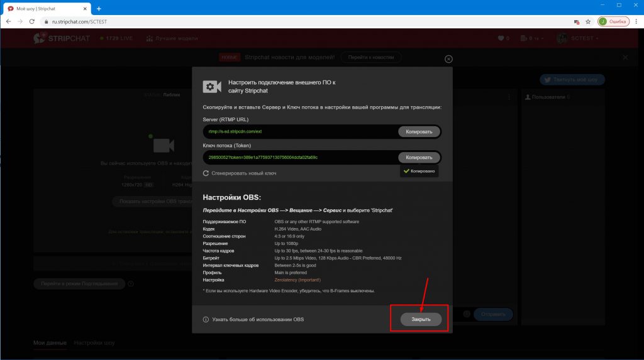
Task: View site security lock info
Action: coord(46,22)
